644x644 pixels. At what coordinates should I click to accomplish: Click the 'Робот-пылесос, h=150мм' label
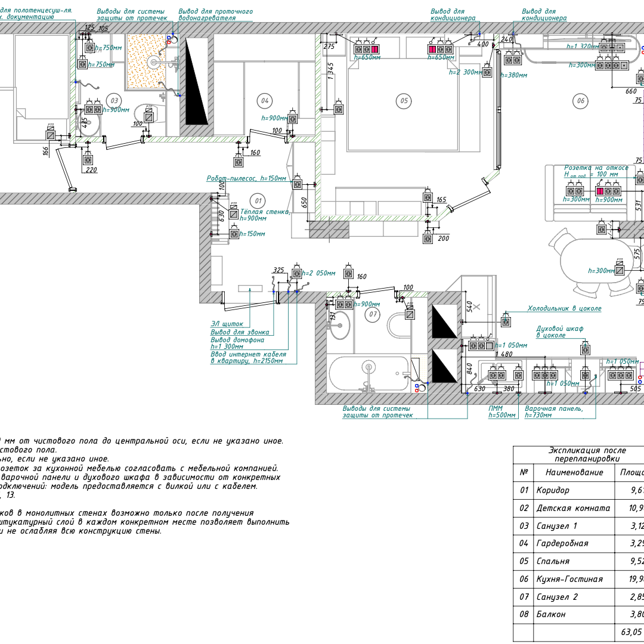click(x=246, y=178)
